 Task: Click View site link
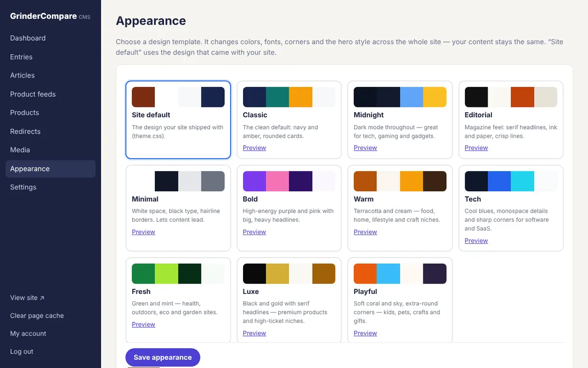coord(27,298)
